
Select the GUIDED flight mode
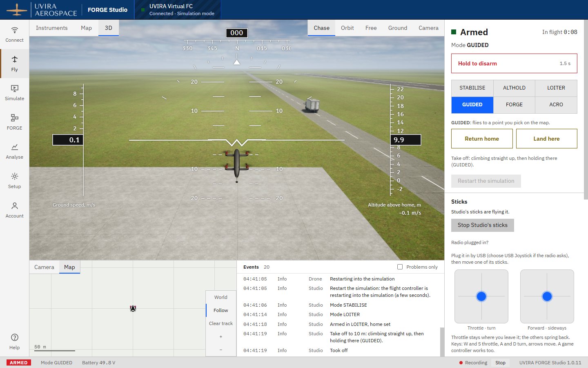tap(472, 105)
